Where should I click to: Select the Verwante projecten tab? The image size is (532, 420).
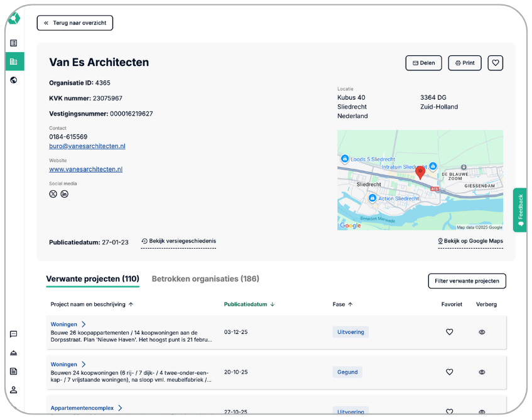click(x=92, y=279)
